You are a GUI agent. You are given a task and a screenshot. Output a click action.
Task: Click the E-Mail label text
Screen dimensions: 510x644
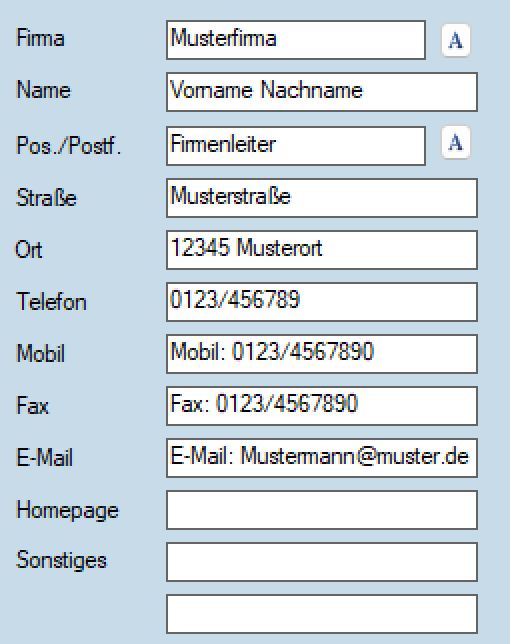[x=44, y=457]
